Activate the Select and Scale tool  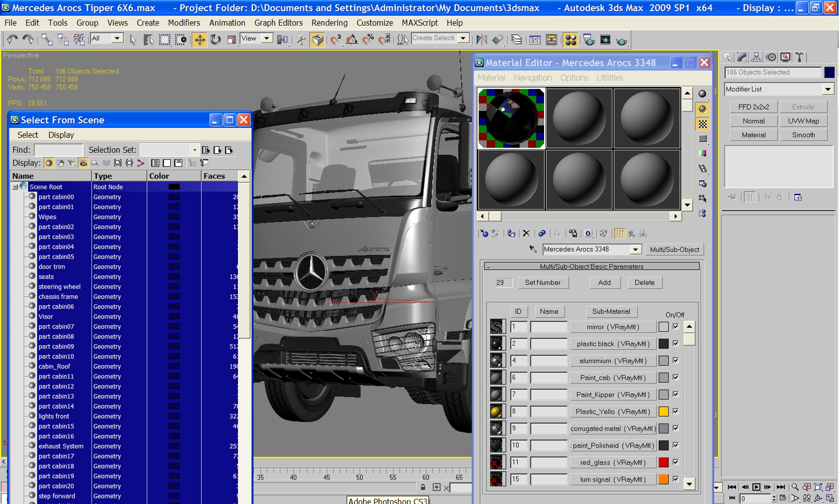(231, 40)
